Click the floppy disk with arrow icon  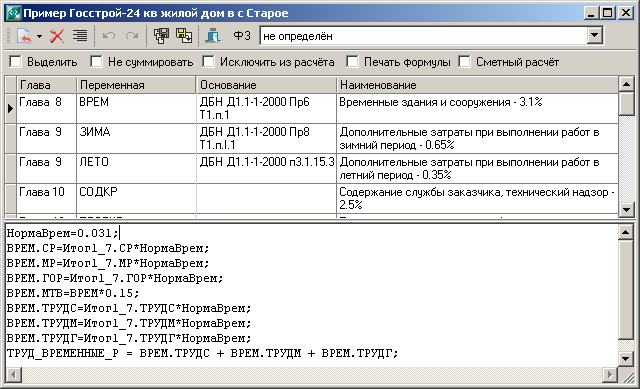coord(184,36)
